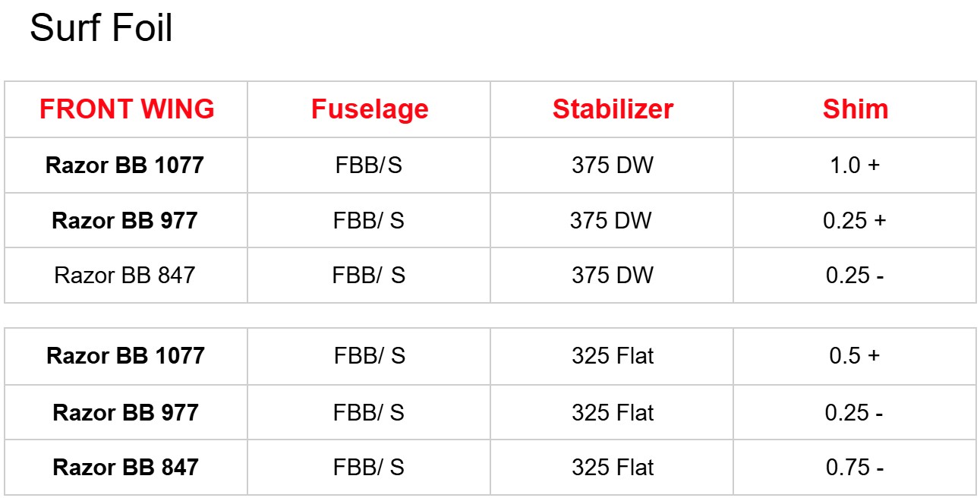Screen dimensions: 980x501
Task: Click the 325 Flat cell beside 0.5 +
Action: [612, 355]
